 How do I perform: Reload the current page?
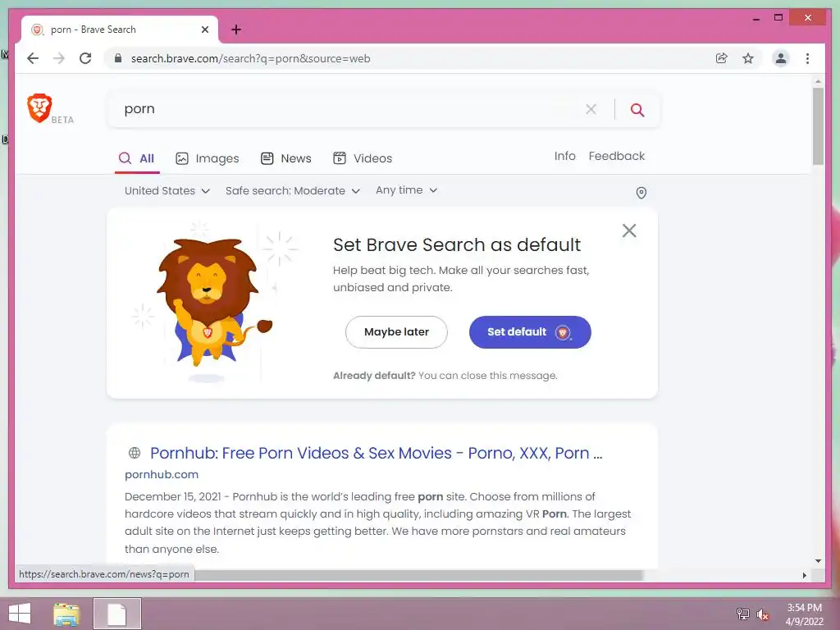tap(85, 58)
